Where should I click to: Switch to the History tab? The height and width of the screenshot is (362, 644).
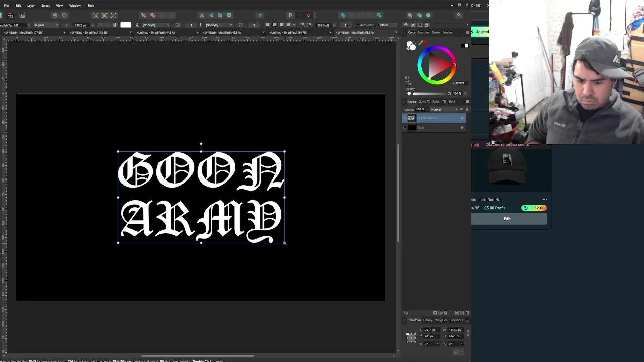428,320
